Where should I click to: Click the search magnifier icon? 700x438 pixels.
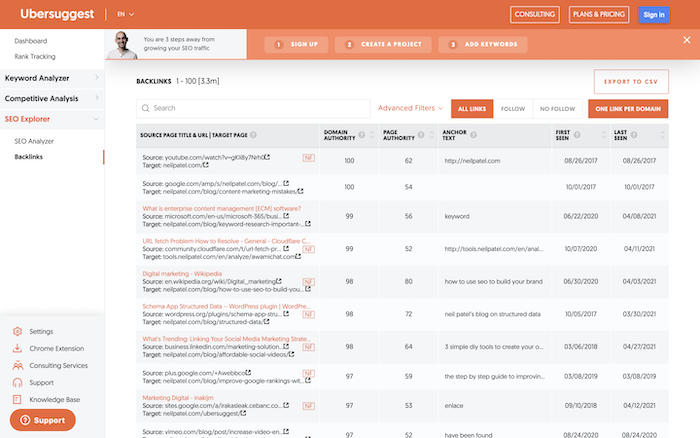tap(146, 108)
